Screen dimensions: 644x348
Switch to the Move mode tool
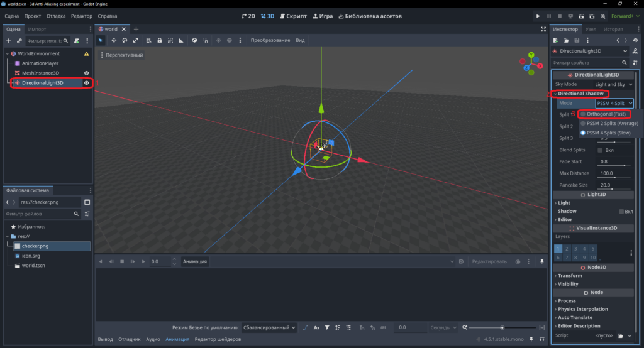click(x=114, y=40)
